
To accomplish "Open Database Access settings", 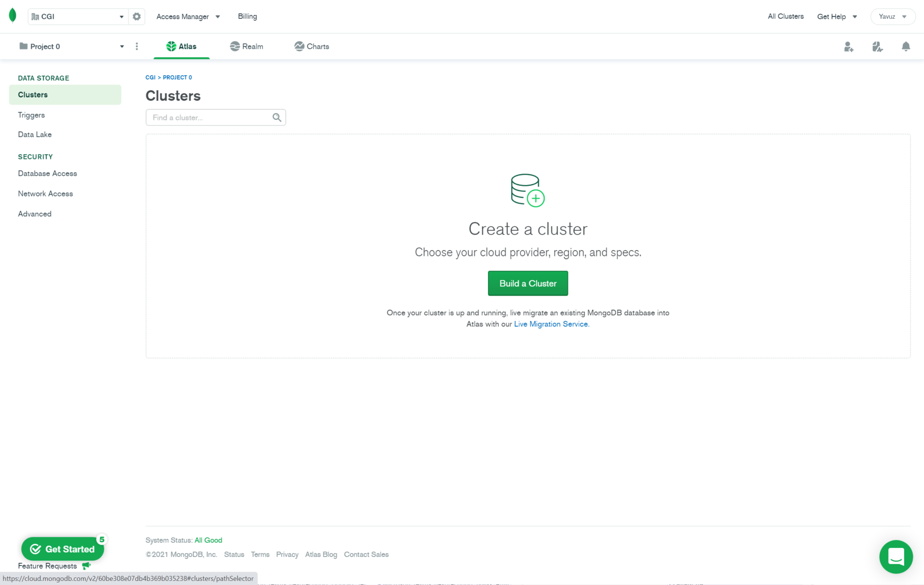I will click(47, 173).
